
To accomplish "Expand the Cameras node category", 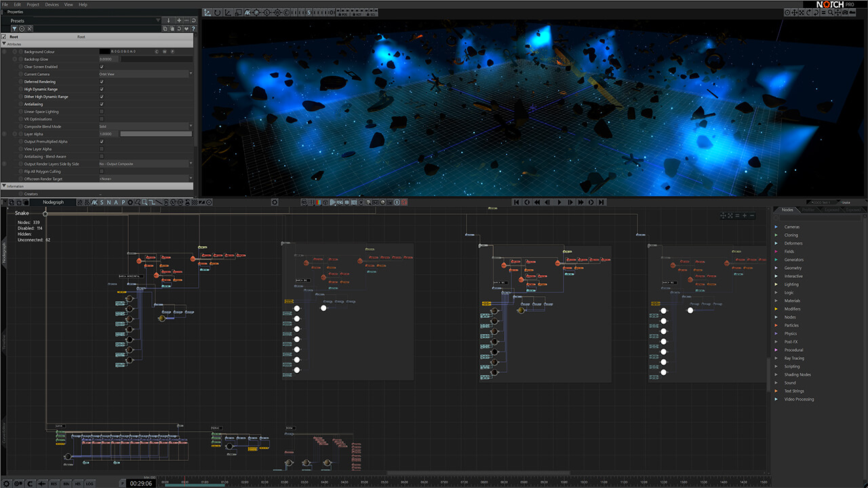I will point(776,226).
